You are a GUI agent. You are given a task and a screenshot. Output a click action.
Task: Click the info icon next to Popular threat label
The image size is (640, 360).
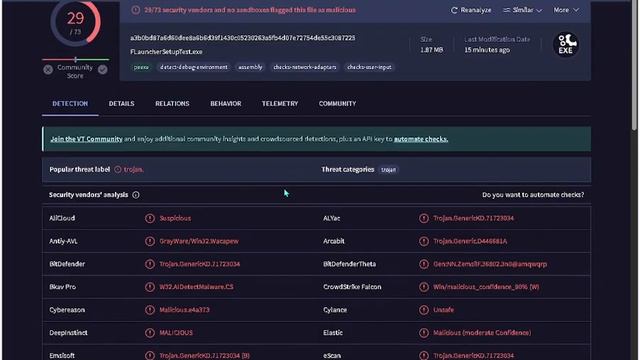coord(118,169)
